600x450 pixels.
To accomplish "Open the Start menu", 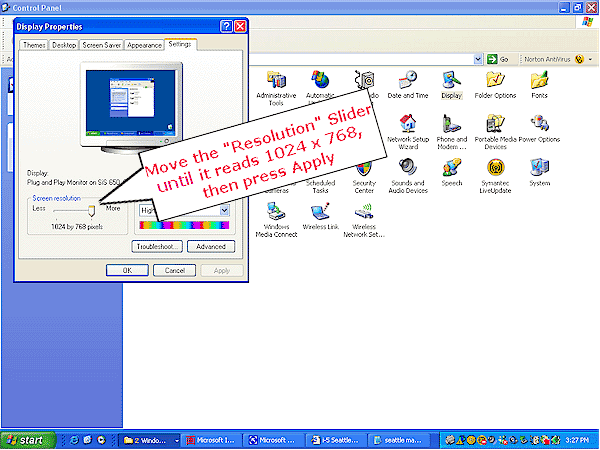I will click(28, 440).
